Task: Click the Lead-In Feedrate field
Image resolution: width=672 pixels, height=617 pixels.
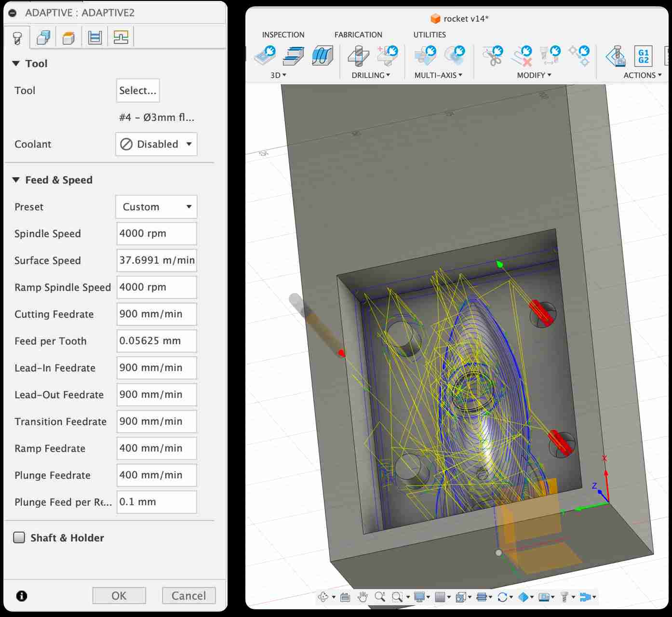Action: (157, 368)
